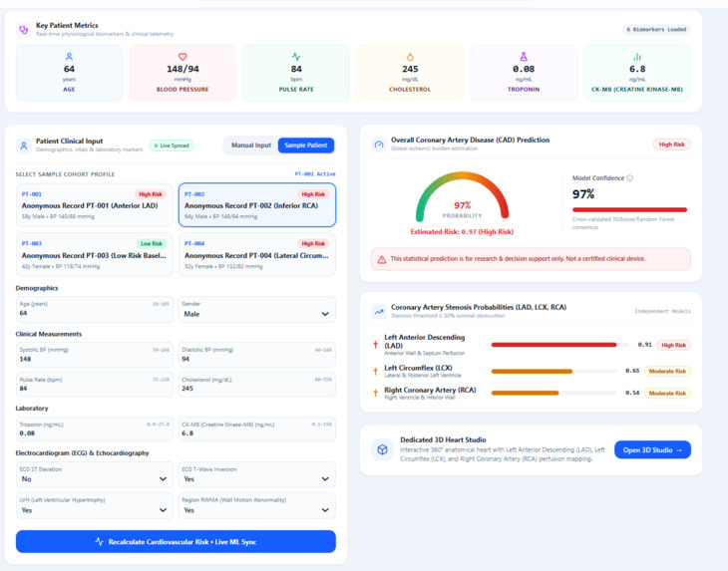This screenshot has height=571, width=728.
Task: Click the bar chart icon on CK-MB card
Action: coord(637,57)
